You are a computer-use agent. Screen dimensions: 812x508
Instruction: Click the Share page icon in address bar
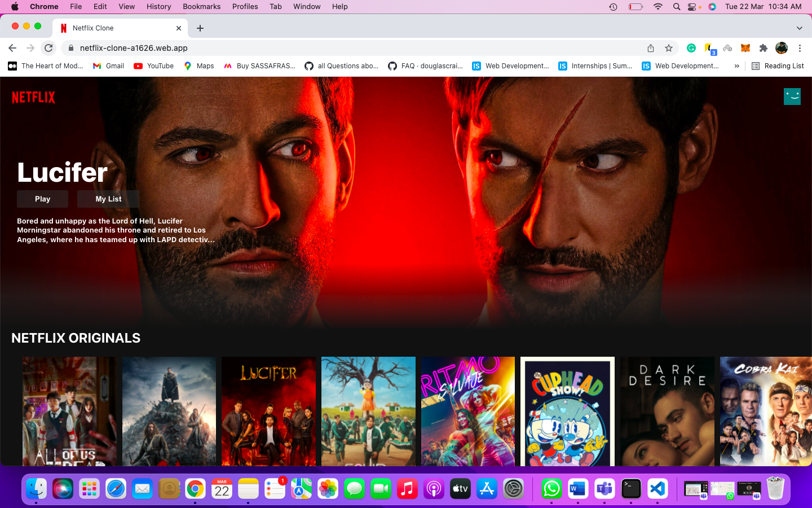[651, 48]
